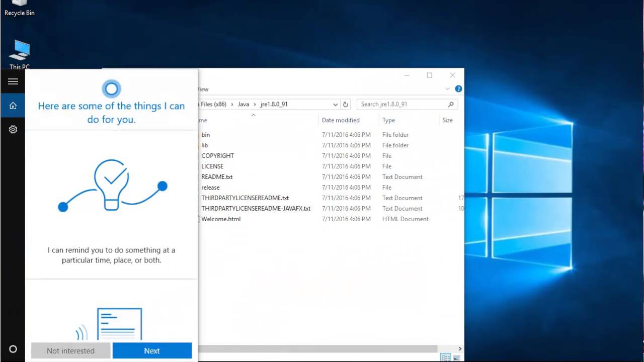Click the Cortana circle taskbar icon
The height and width of the screenshot is (362, 644).
click(13, 349)
